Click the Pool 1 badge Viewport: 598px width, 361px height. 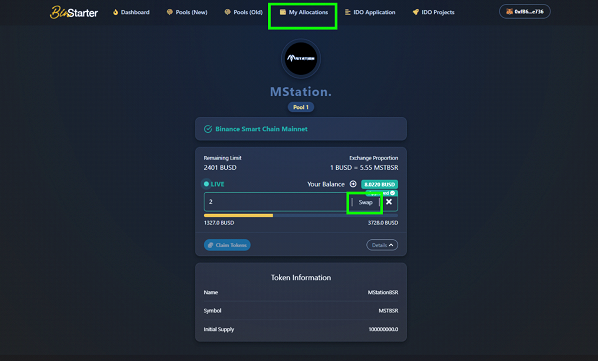point(301,107)
